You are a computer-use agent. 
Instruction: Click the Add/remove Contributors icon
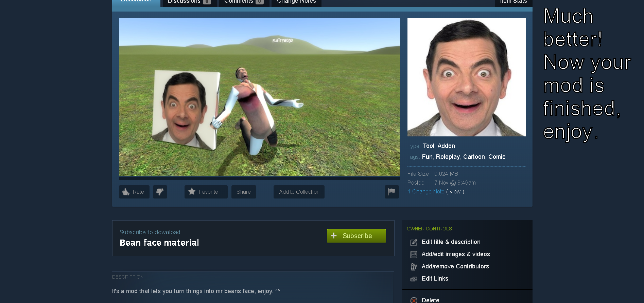[414, 267]
